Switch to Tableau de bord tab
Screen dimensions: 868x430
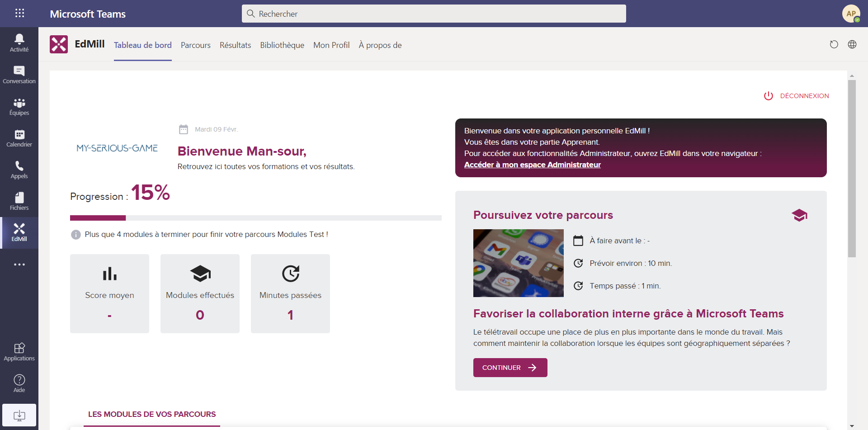point(143,45)
